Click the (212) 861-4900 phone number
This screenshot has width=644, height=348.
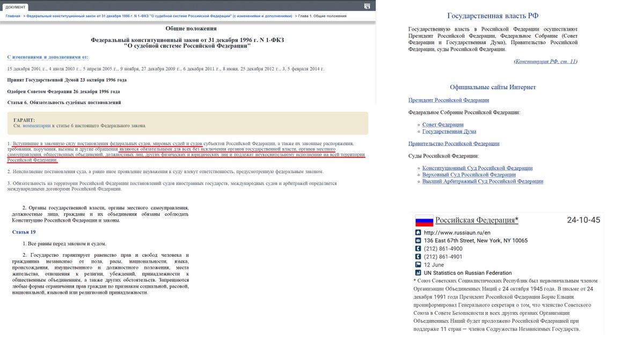coord(443,249)
